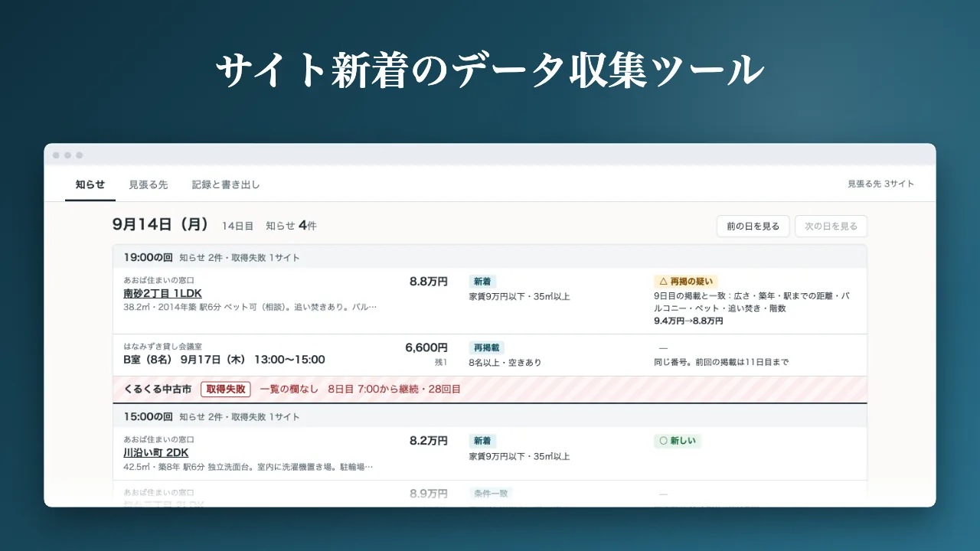Click the 同じ番号。前回の掲載は11日目まで note

721,362
